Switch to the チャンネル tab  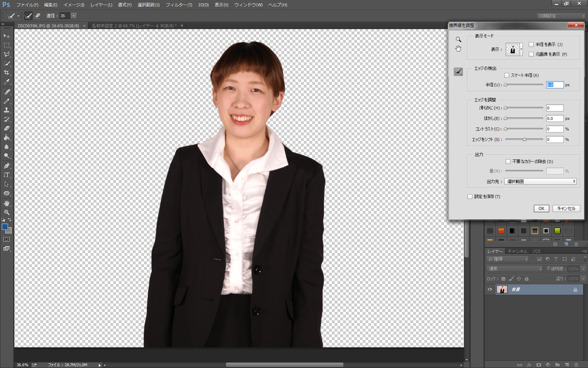(517, 251)
